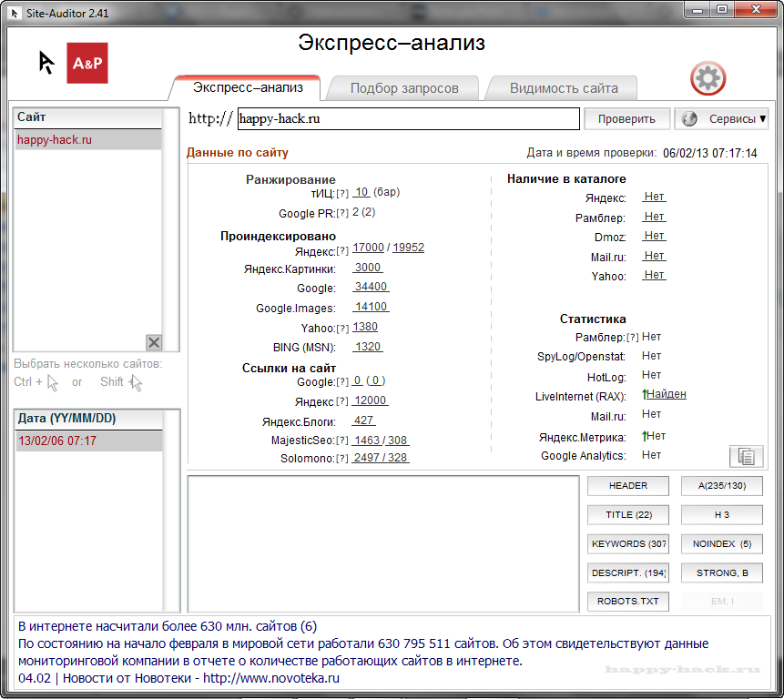Click the Рамблер statistics [?] help marker
The width and height of the screenshot is (784, 699).
tap(633, 338)
